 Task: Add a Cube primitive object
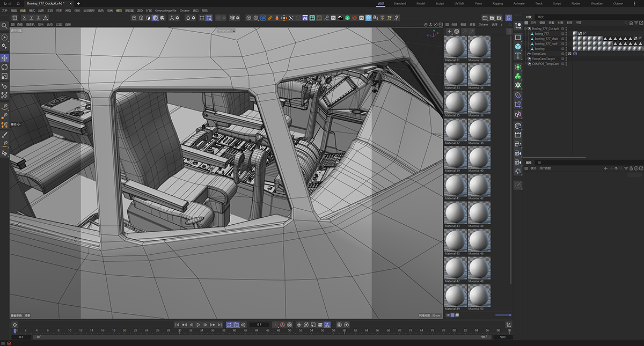coord(518,47)
